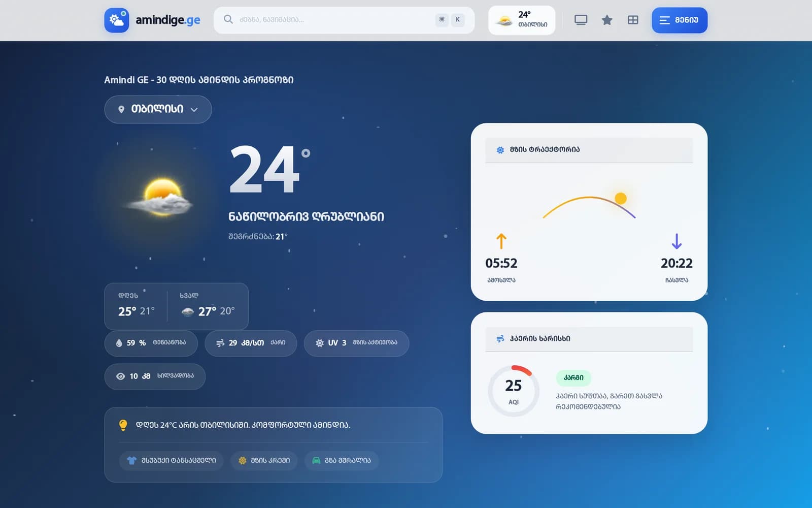Click the amindige.ge site name
The image size is (812, 508).
coord(167,20)
